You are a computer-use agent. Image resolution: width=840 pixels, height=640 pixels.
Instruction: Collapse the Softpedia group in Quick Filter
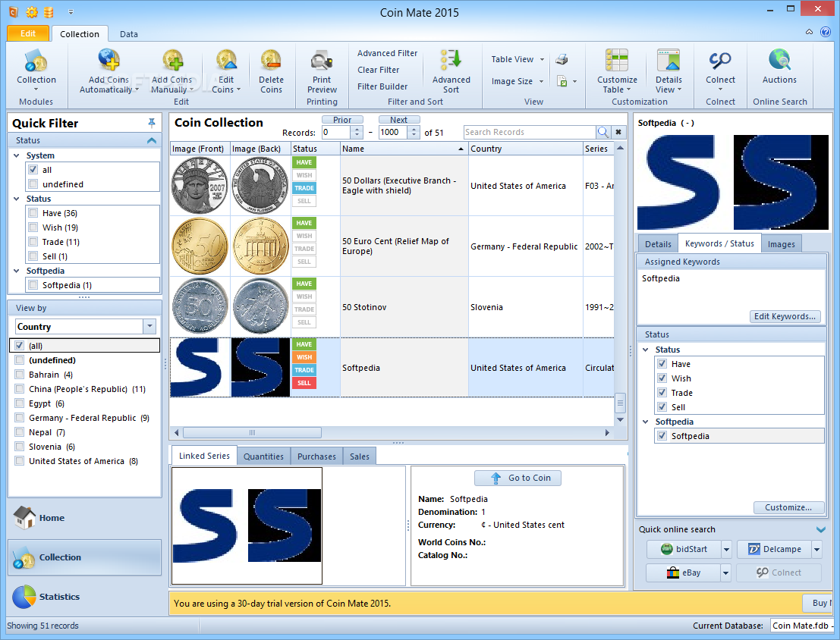pyautogui.click(x=17, y=271)
